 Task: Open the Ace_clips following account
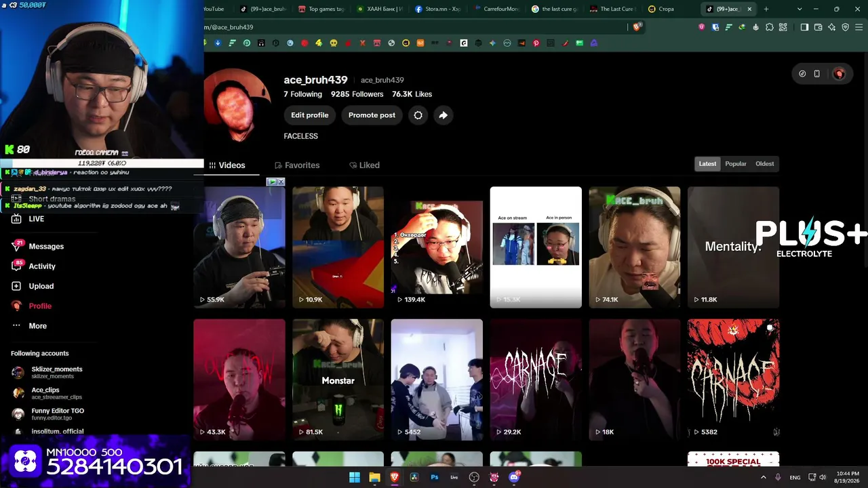[47, 393]
